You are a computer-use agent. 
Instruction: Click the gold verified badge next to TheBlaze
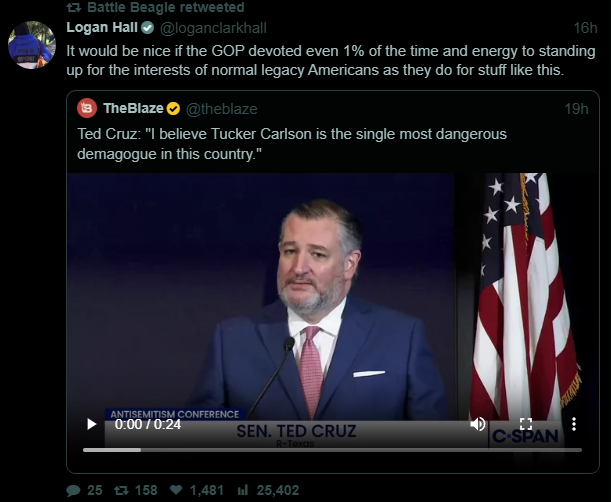(x=173, y=108)
